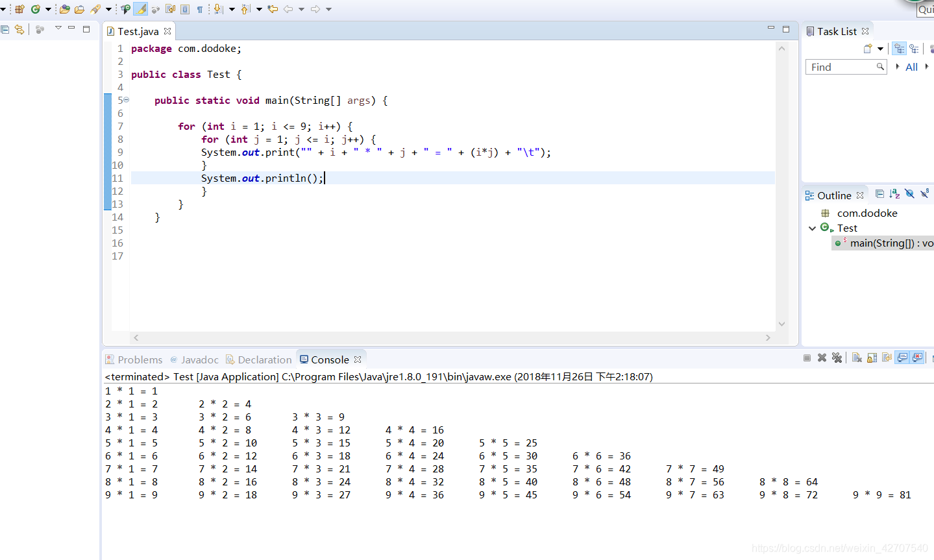This screenshot has width=934, height=560.
Task: Click Previous Annotation up-arrow icon
Action: tap(245, 9)
